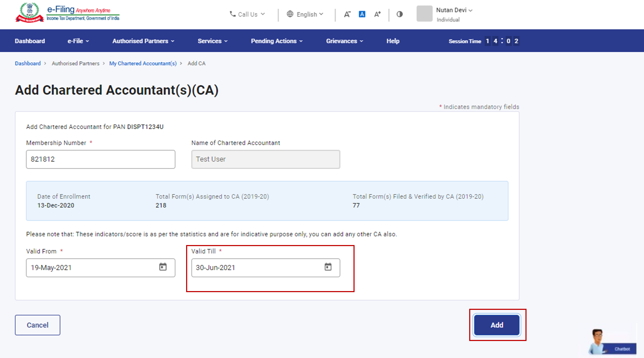Viewport: 644px width, 358px height.
Task: Go to Help in the navigation bar
Action: point(393,41)
